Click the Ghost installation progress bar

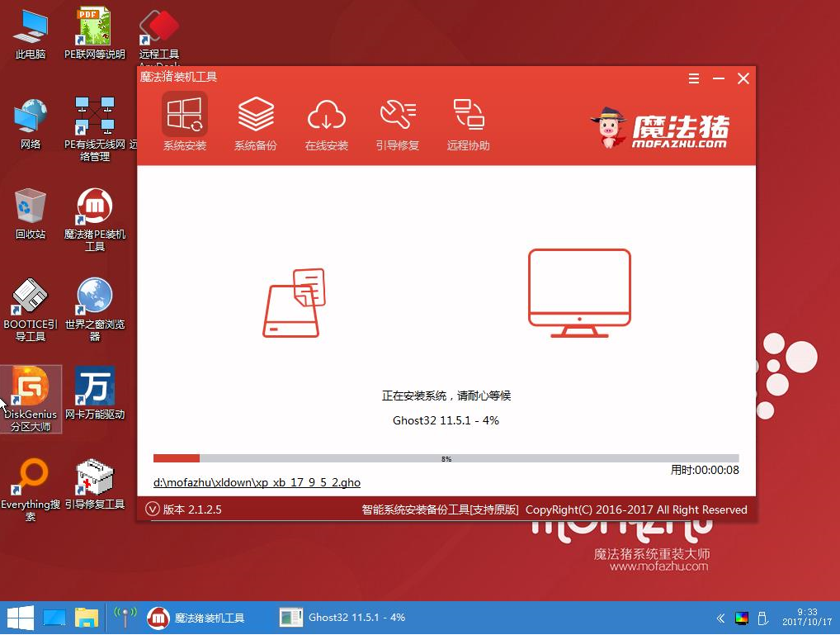[446, 457]
